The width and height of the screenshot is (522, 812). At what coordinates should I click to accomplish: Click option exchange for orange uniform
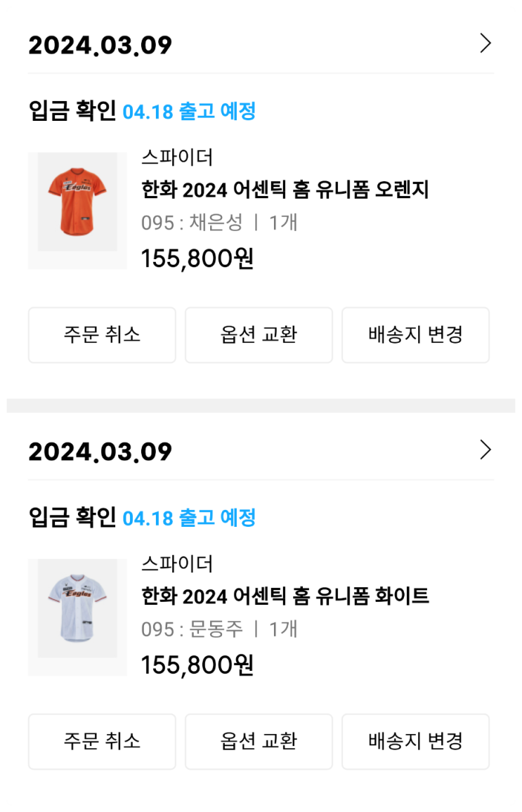(259, 335)
